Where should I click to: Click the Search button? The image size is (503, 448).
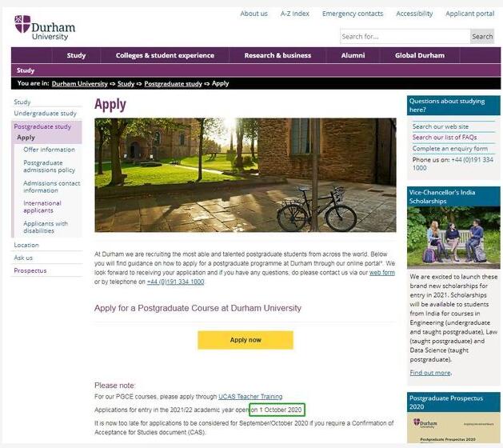point(482,37)
